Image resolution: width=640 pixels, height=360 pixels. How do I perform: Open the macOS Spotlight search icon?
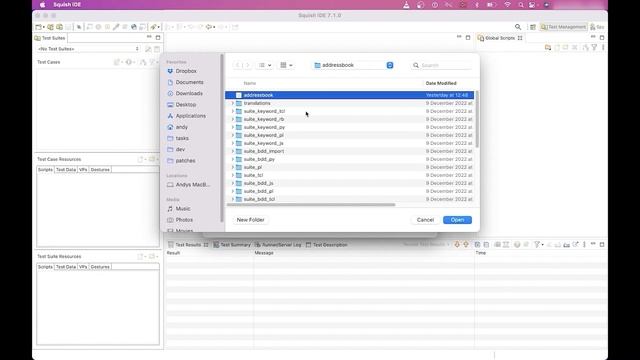pos(521,5)
